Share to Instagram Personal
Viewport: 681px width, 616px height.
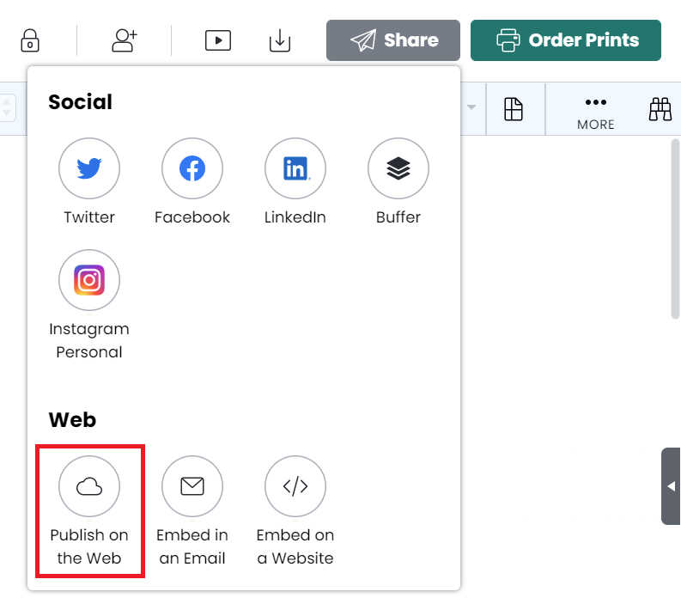point(89,280)
